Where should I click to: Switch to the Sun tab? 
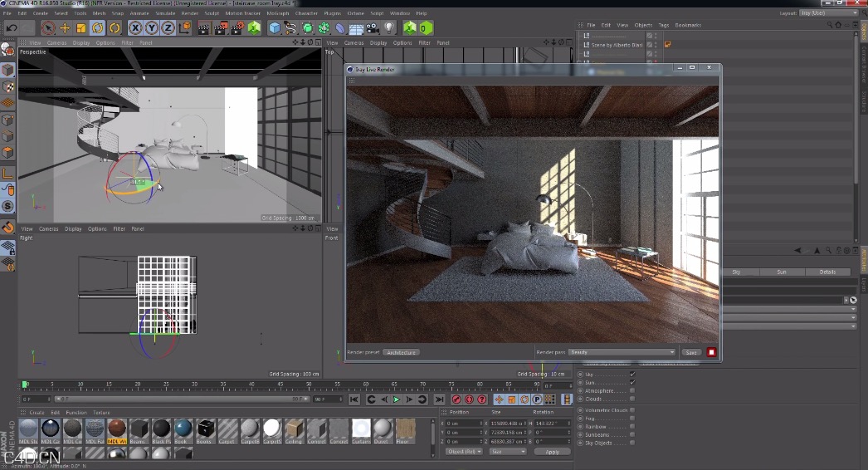pos(782,272)
